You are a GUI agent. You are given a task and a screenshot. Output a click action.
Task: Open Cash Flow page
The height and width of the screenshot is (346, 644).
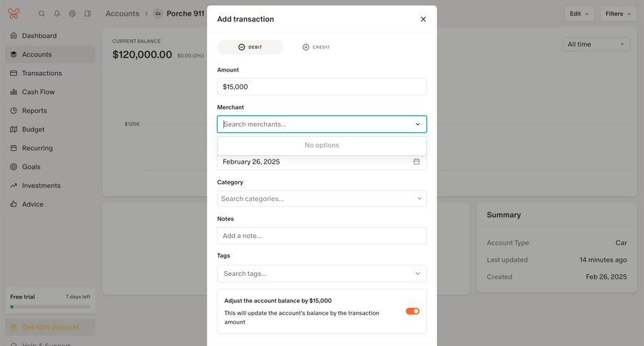[51, 92]
